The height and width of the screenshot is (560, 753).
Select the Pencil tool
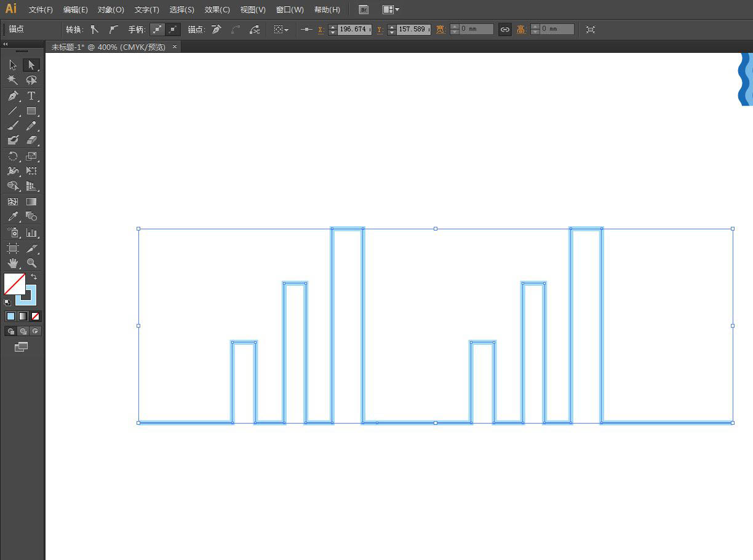pos(31,126)
